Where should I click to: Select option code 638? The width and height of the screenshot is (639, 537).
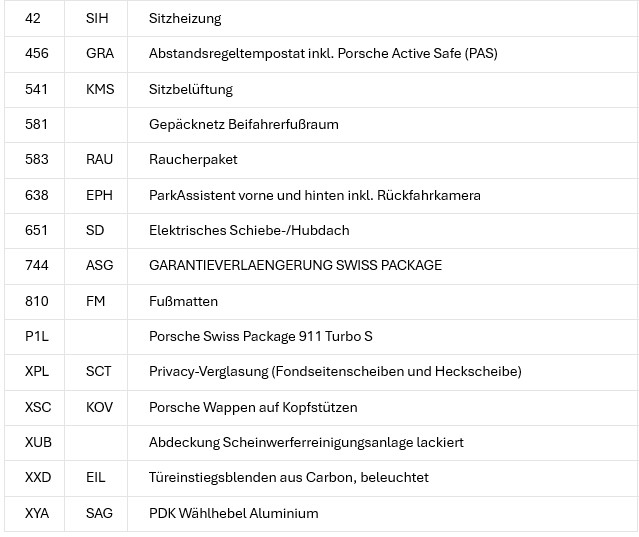(37, 195)
